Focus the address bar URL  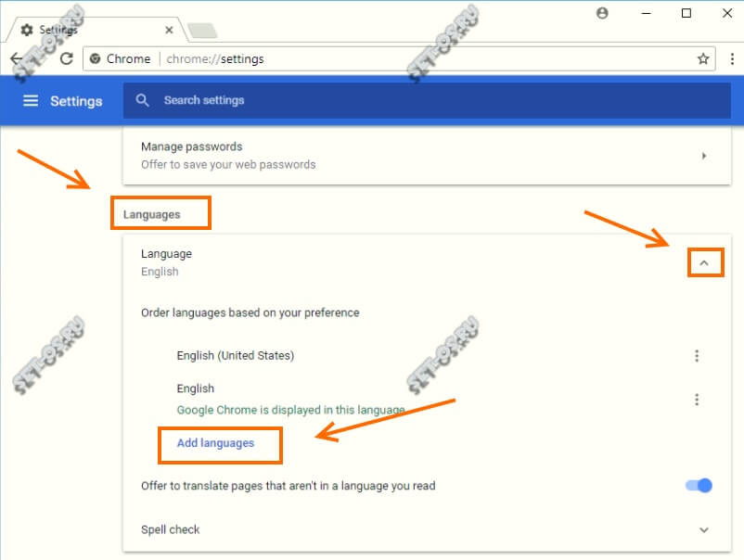pos(215,58)
